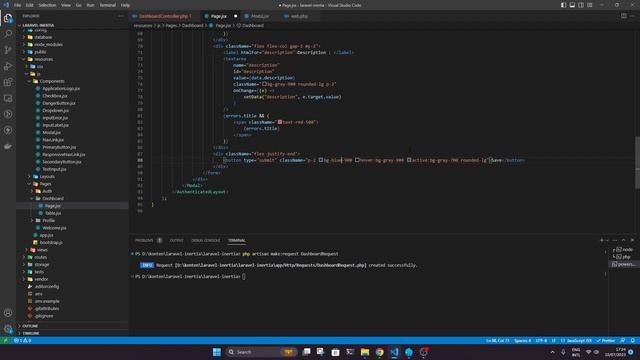Open PrimaryButton.jsx in the explorer

click(59, 147)
